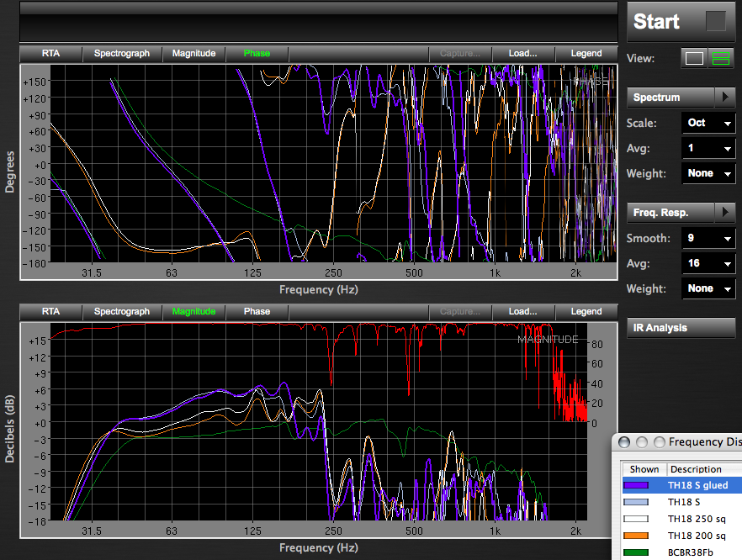The height and width of the screenshot is (560, 742).
Task: Select the TH18 200 sq trace row
Action: pyautogui.click(x=681, y=536)
